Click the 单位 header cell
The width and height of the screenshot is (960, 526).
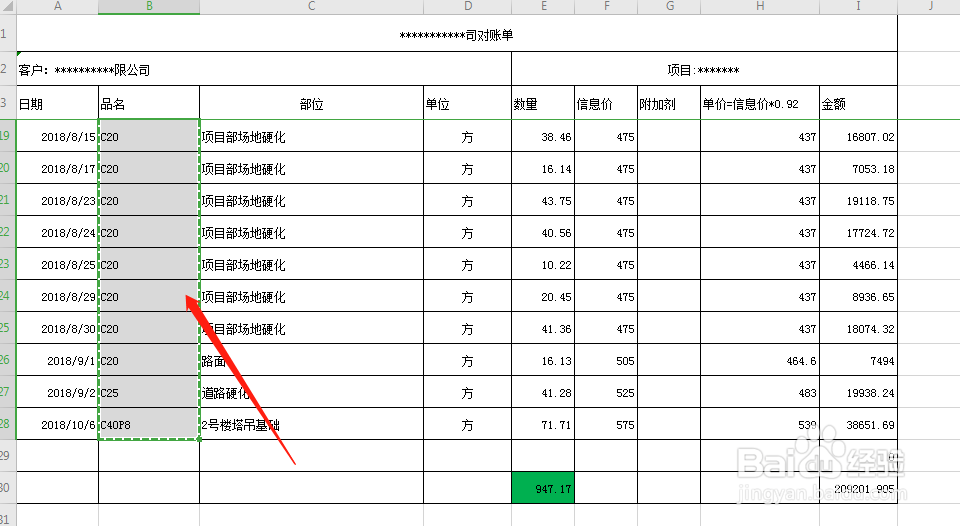pyautogui.click(x=467, y=103)
